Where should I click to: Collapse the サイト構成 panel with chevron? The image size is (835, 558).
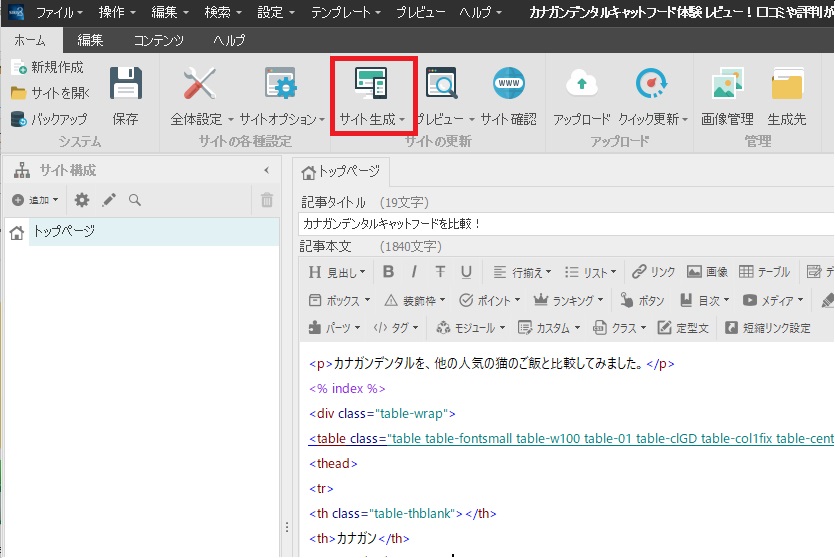(266, 170)
